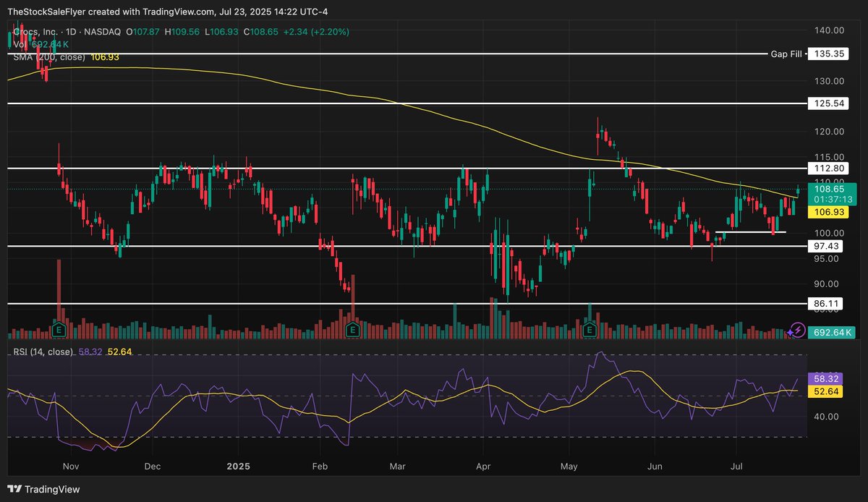Click the Vol indicator legend
The width and height of the screenshot is (868, 502).
20,44
